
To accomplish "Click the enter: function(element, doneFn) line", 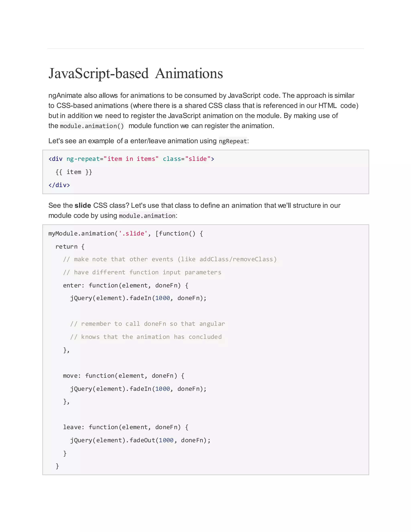I will tap(125, 285).
